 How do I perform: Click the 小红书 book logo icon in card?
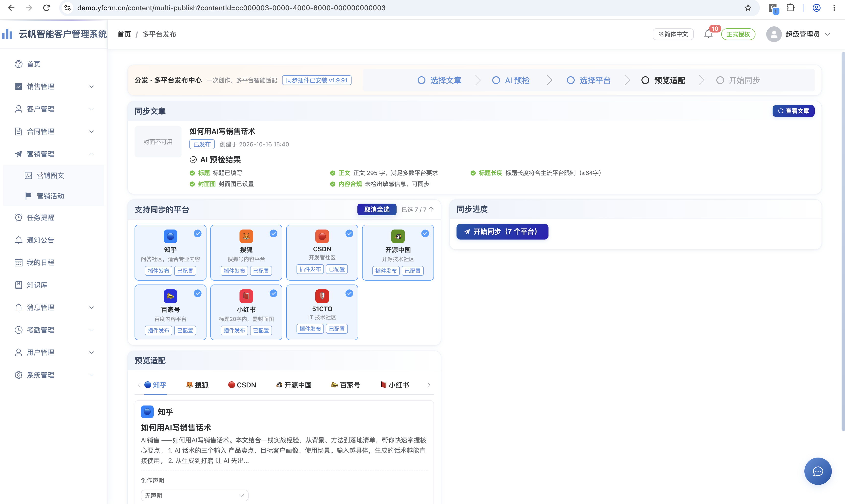246,296
